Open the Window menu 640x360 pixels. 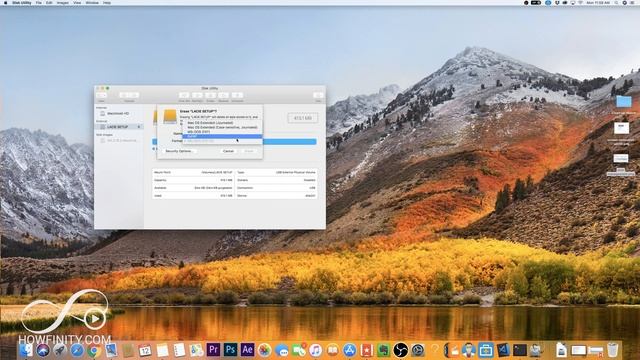click(x=92, y=2)
